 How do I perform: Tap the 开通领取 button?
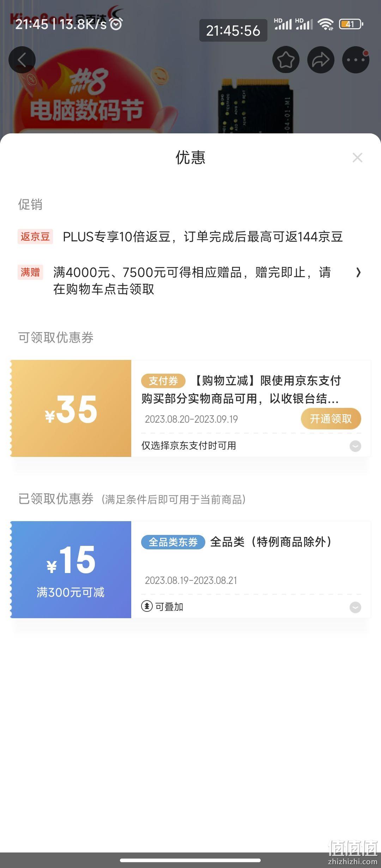[331, 419]
